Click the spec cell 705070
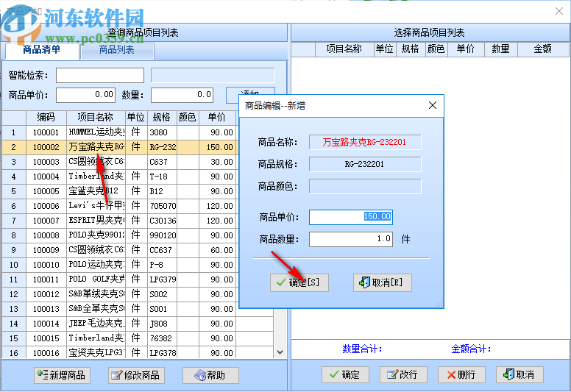 [162, 206]
